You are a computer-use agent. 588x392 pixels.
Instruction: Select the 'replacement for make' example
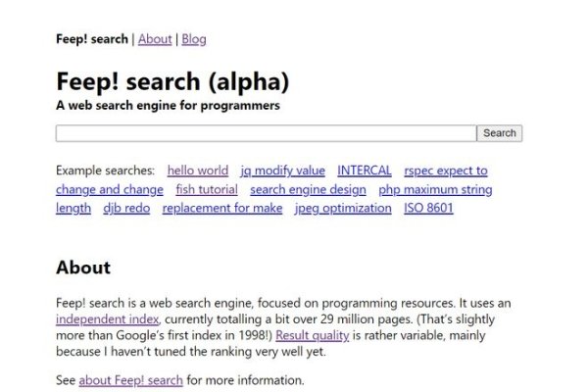(x=222, y=208)
